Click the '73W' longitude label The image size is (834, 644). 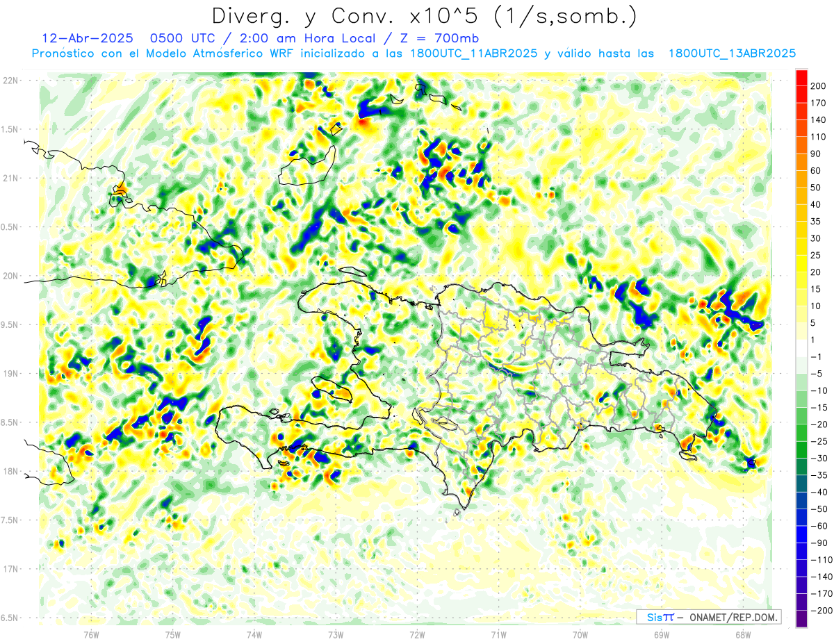[x=336, y=634]
